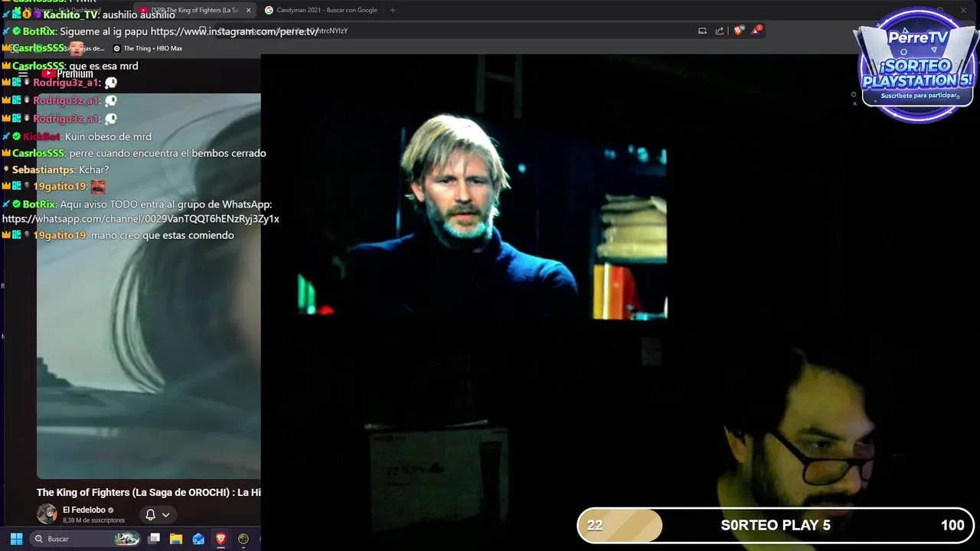Screen dimensions: 980x551
Task: Click Sebastiantps username in chat
Action: coord(43,169)
